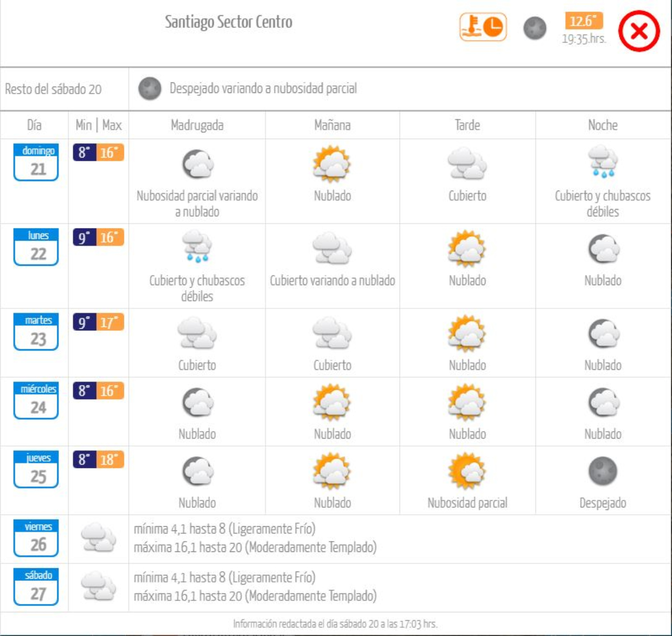Select the miércoles 24 day tile
This screenshot has width=672, height=636.
point(36,401)
